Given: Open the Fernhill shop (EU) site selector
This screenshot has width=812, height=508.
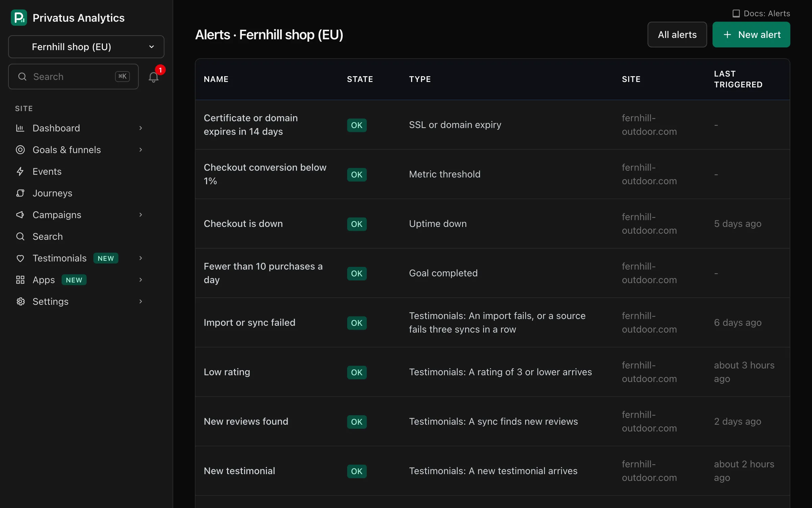Looking at the screenshot, I should pyautogui.click(x=86, y=47).
